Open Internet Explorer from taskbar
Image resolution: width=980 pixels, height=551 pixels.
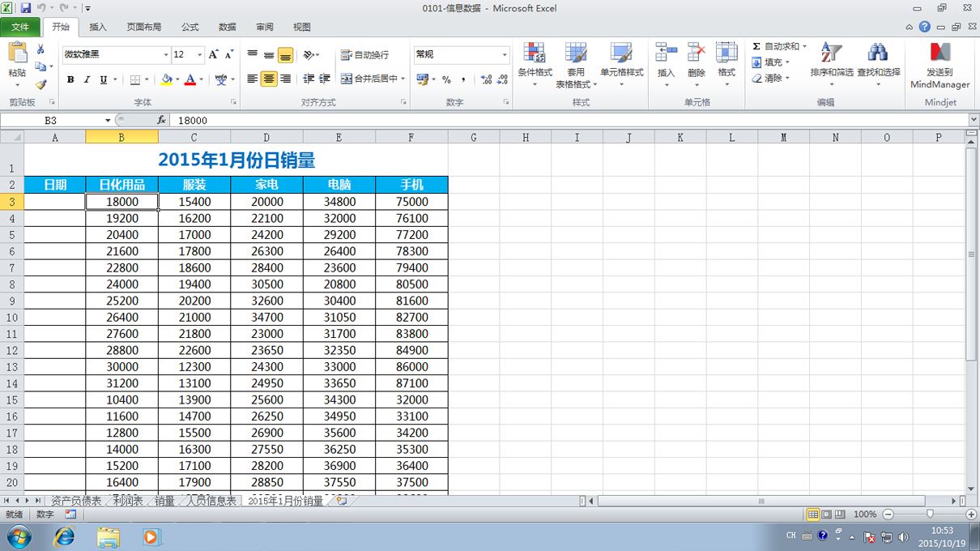point(64,536)
